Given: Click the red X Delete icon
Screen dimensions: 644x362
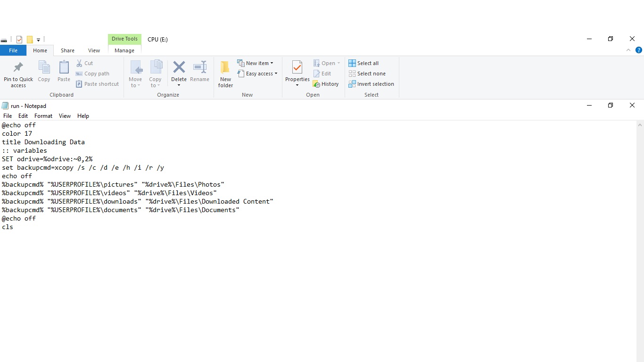Looking at the screenshot, I should coord(179,67).
